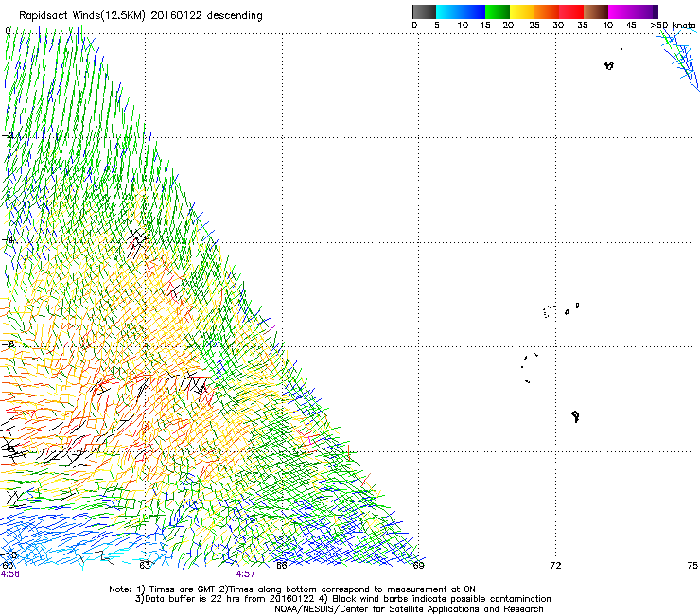Viewport: 700px width, 615px height.
Task: Click the island outline below -6 near 72E
Action: click(575, 416)
